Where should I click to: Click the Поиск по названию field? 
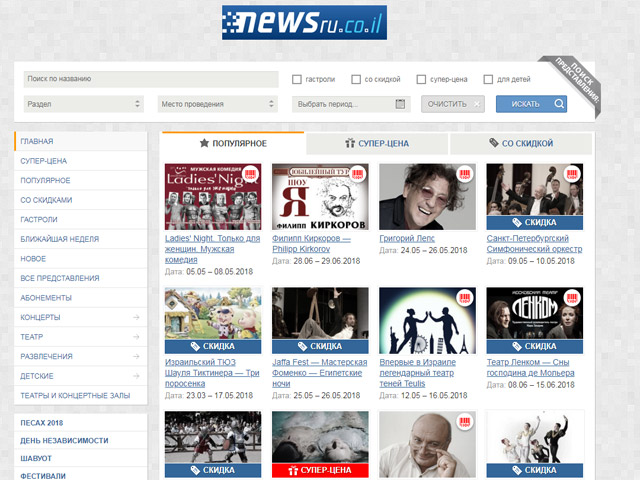(x=151, y=79)
